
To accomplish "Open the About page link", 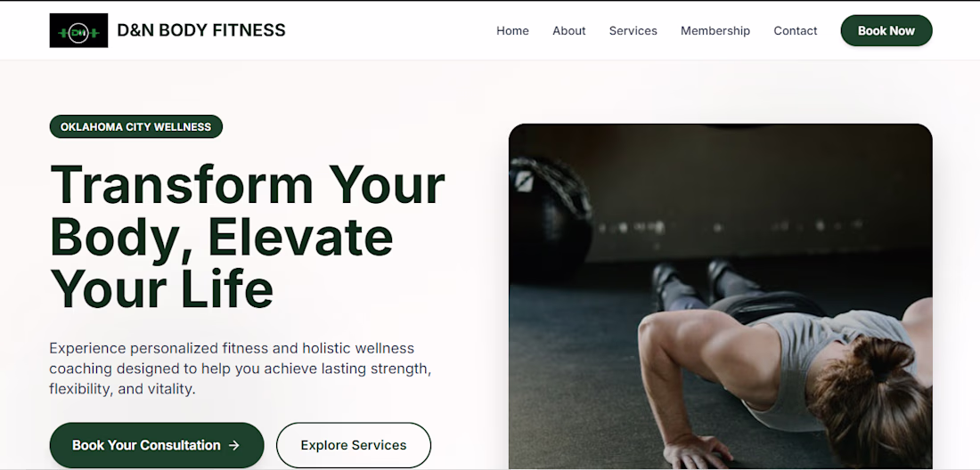I will tap(568, 30).
